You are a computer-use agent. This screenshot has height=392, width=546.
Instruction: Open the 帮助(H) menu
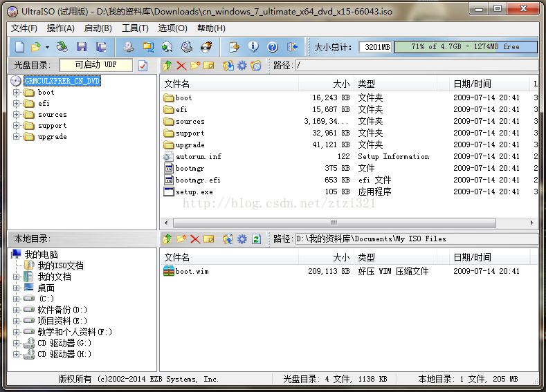(211, 28)
